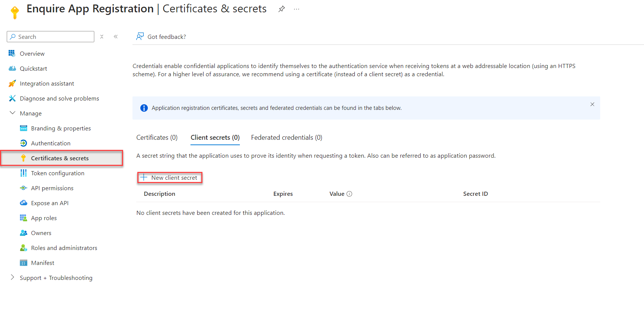Pin this blade using the pin icon
Viewport: 644px width, 315px height.
(282, 9)
